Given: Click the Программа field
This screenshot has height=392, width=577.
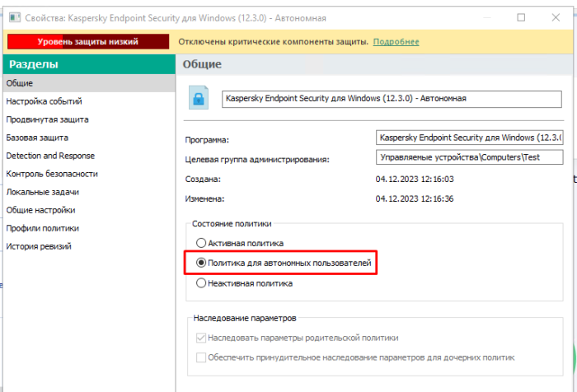Looking at the screenshot, I should coord(470,138).
